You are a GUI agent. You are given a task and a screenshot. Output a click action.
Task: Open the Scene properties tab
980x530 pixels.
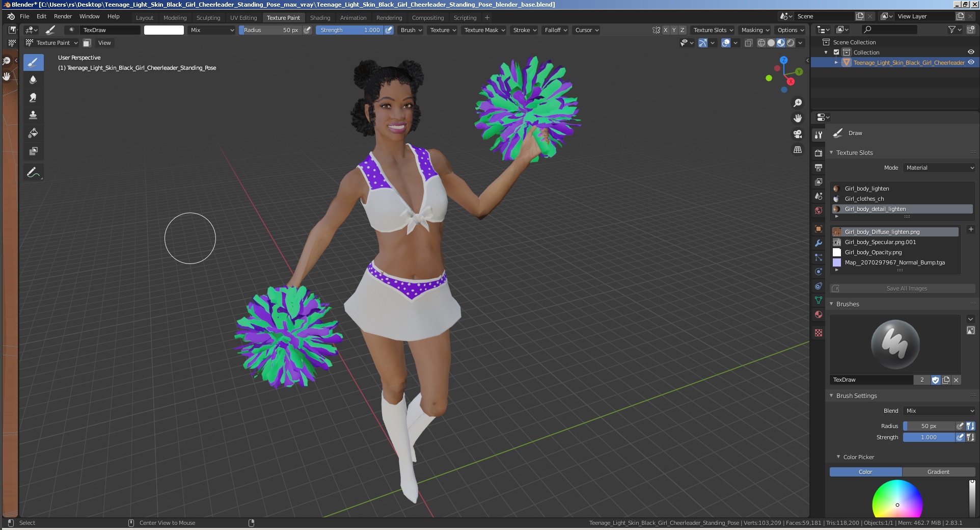(819, 196)
